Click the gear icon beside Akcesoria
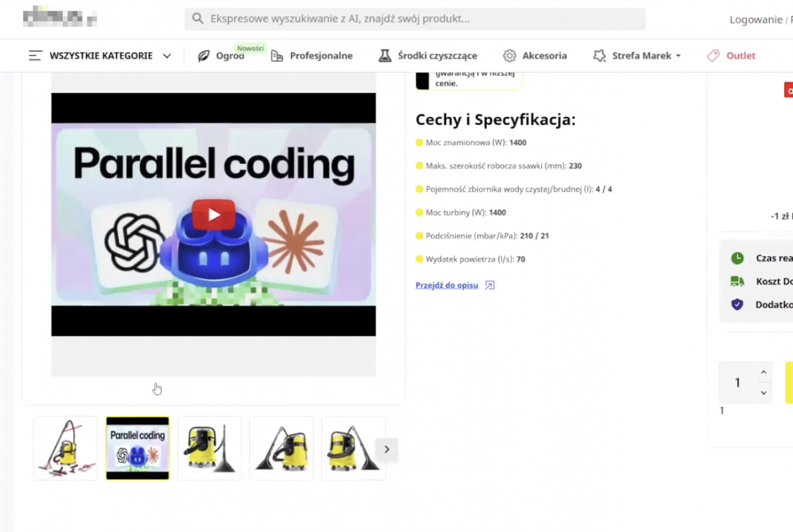Image resolution: width=793 pixels, height=532 pixels. click(x=510, y=56)
